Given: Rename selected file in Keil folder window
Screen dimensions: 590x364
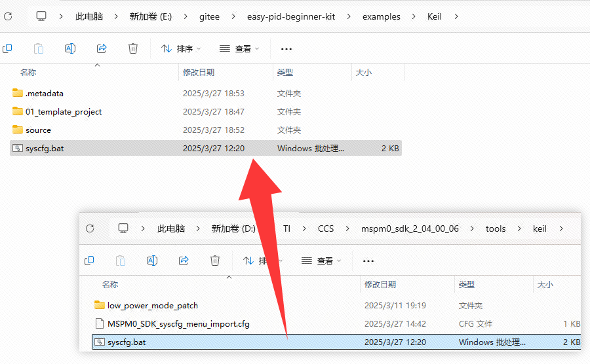Looking at the screenshot, I should [70, 48].
